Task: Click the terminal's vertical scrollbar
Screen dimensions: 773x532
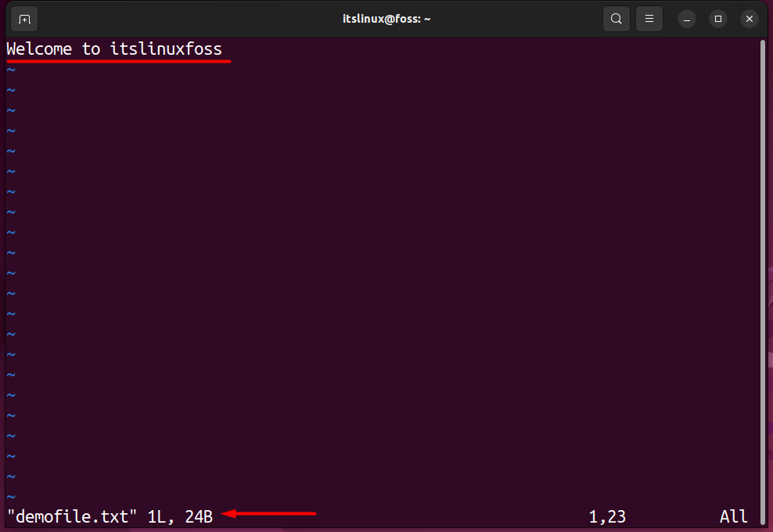Action: (x=763, y=283)
